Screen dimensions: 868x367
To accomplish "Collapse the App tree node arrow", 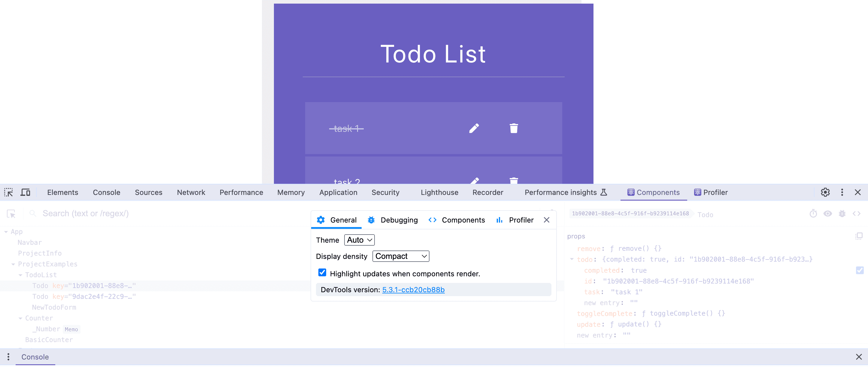I will pos(6,232).
